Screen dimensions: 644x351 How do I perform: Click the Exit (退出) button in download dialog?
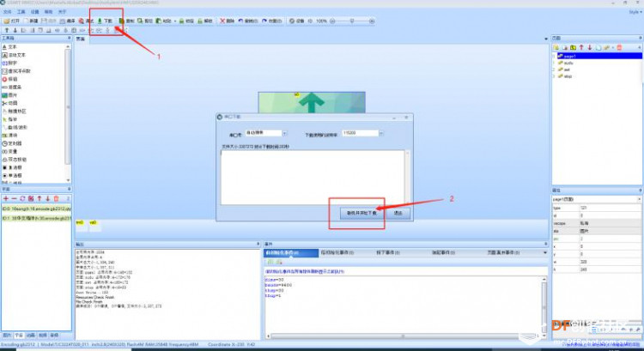coord(398,213)
